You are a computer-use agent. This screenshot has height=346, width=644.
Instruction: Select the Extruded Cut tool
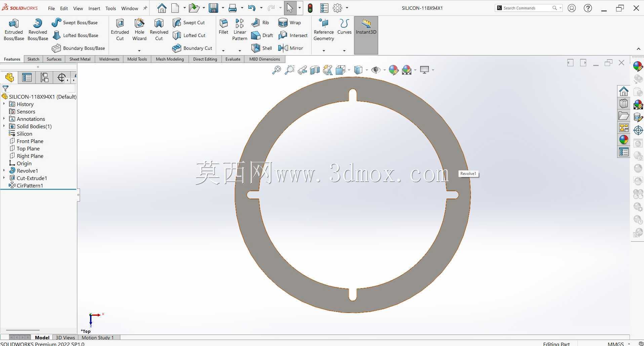(120, 30)
